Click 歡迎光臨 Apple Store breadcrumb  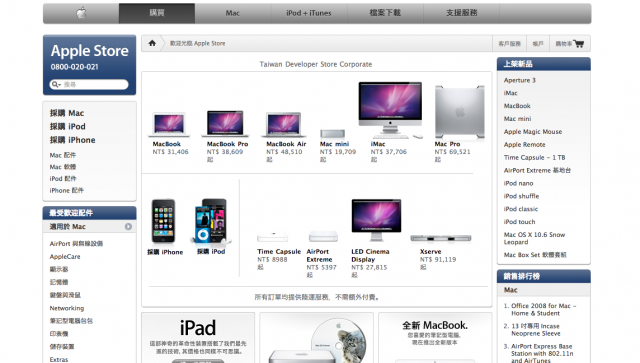pyautogui.click(x=198, y=43)
